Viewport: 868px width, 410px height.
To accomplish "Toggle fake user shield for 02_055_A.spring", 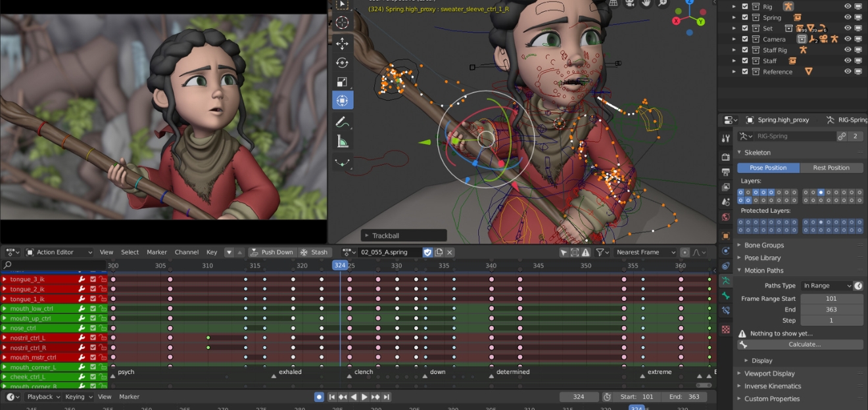I will pyautogui.click(x=427, y=252).
